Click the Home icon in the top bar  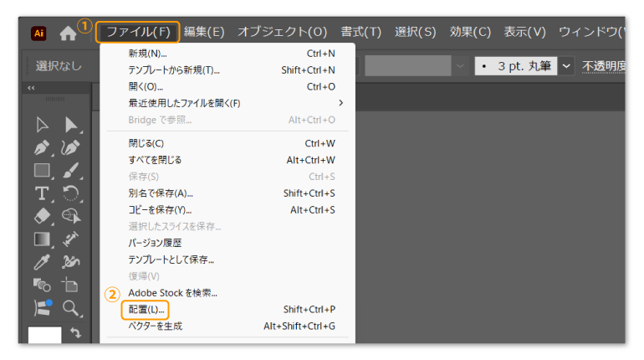pos(68,33)
